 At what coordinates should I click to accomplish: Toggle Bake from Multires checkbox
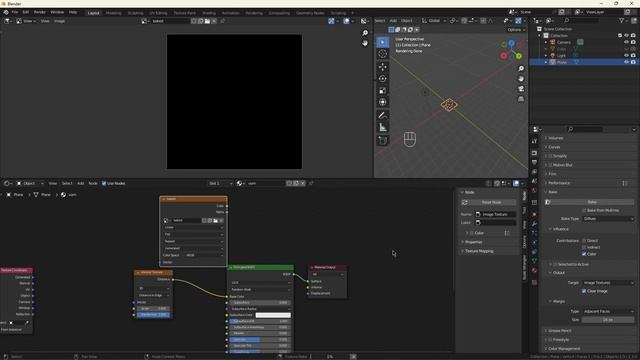click(584, 210)
